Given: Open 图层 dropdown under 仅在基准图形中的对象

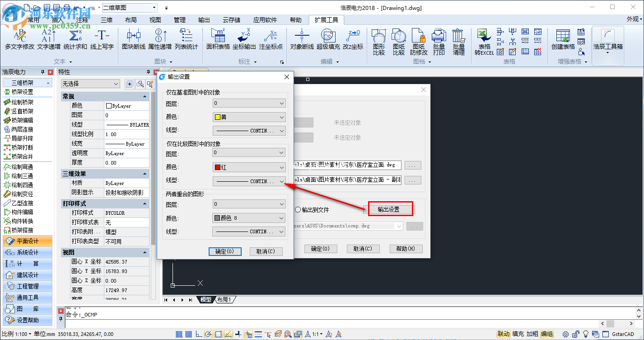Looking at the screenshot, I should 249,104.
